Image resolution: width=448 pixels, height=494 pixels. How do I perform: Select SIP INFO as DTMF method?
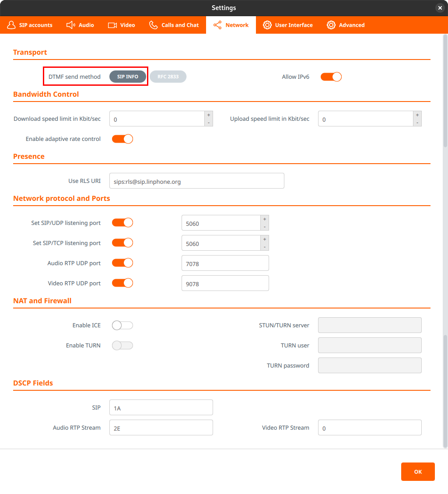coord(128,77)
